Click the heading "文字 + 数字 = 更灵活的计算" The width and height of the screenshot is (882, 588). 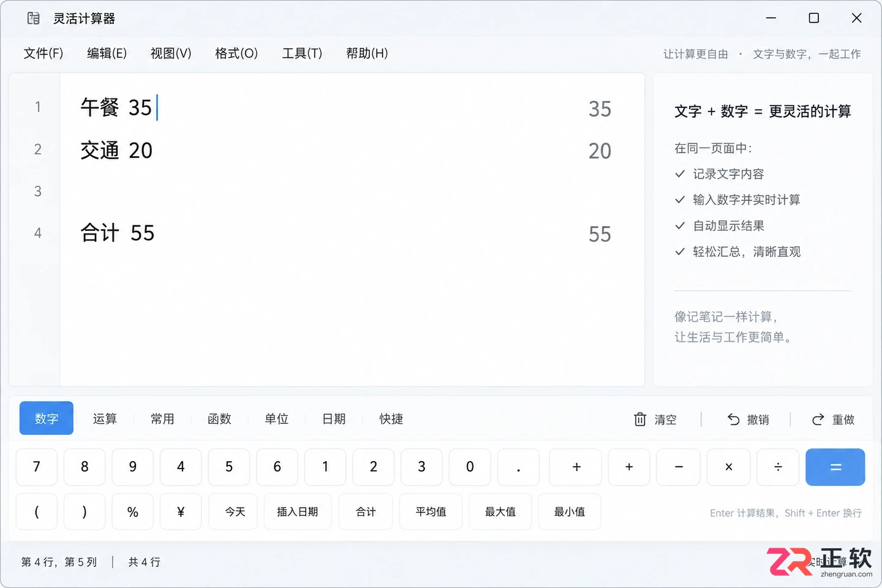763,111
